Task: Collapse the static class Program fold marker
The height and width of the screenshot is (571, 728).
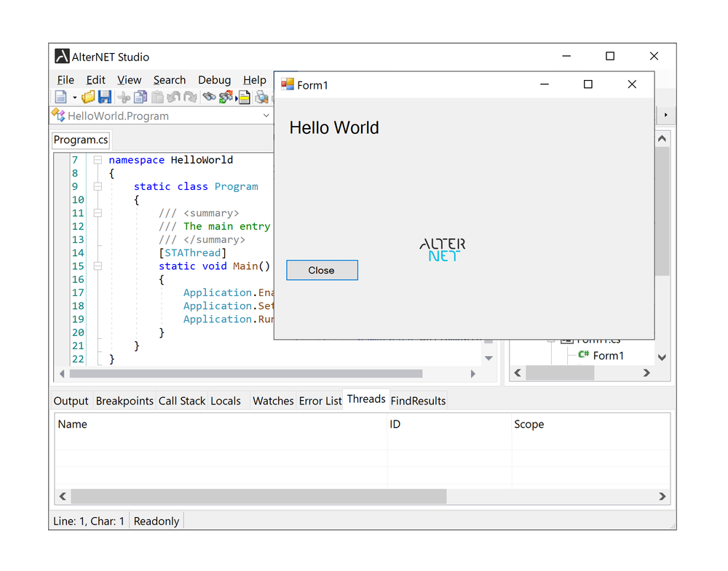Action: pyautogui.click(x=97, y=186)
